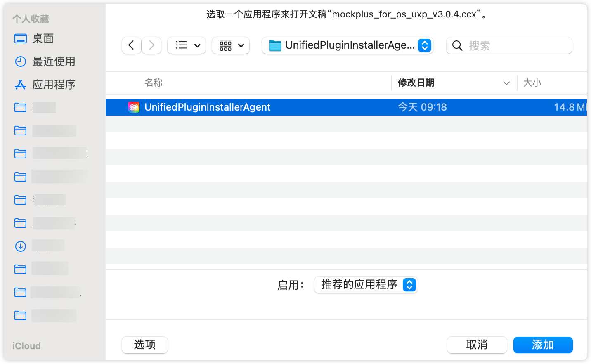This screenshot has height=364, width=591.
Task: Open 最近使用 in the sidebar
Action: tap(54, 62)
